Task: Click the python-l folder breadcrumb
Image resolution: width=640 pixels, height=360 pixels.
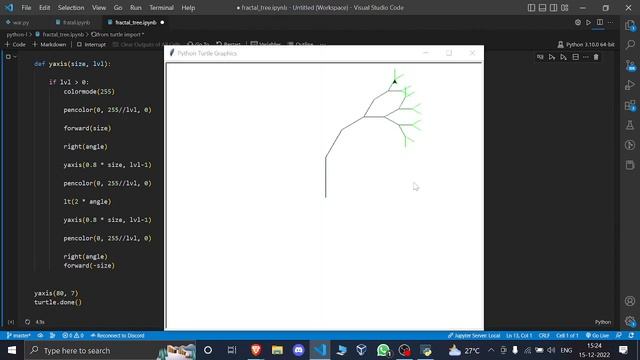Action: 17,35
